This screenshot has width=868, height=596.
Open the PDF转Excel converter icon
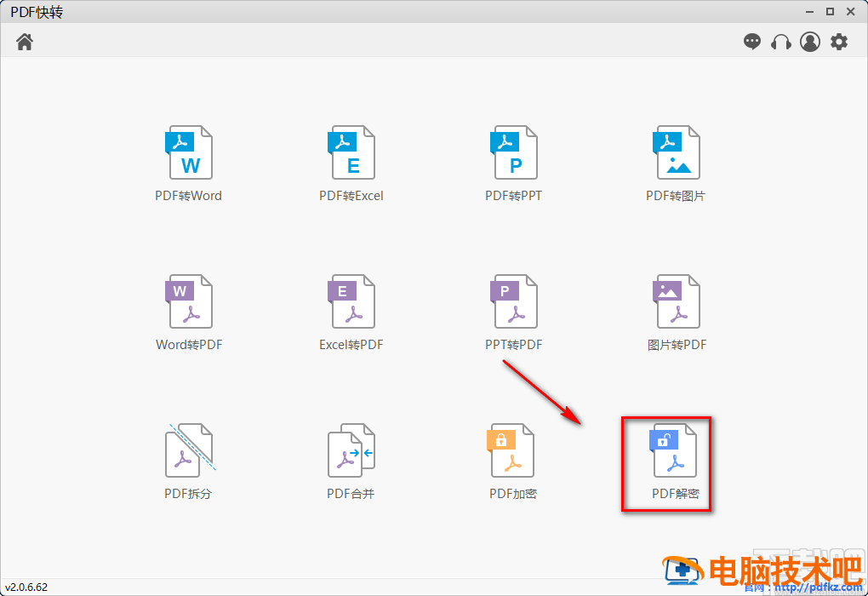351,152
